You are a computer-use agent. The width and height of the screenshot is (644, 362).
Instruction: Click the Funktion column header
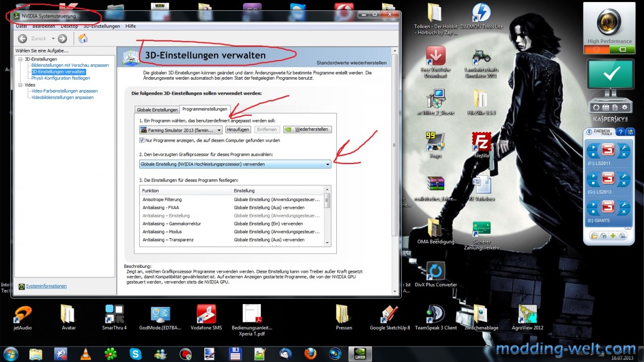pos(186,191)
